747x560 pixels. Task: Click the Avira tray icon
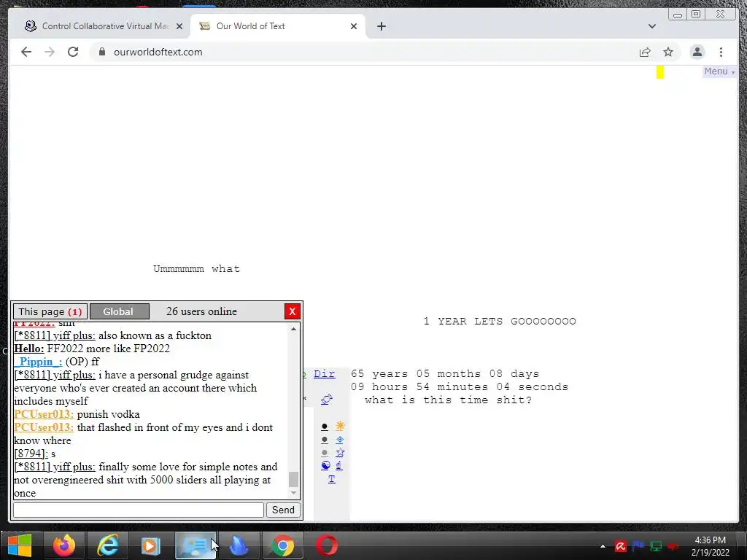tap(620, 546)
